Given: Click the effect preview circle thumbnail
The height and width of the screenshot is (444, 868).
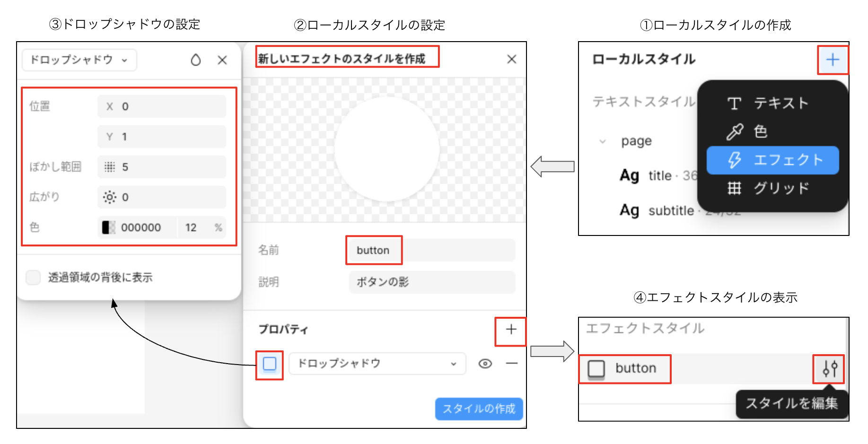Looking at the screenshot, I should click(387, 149).
